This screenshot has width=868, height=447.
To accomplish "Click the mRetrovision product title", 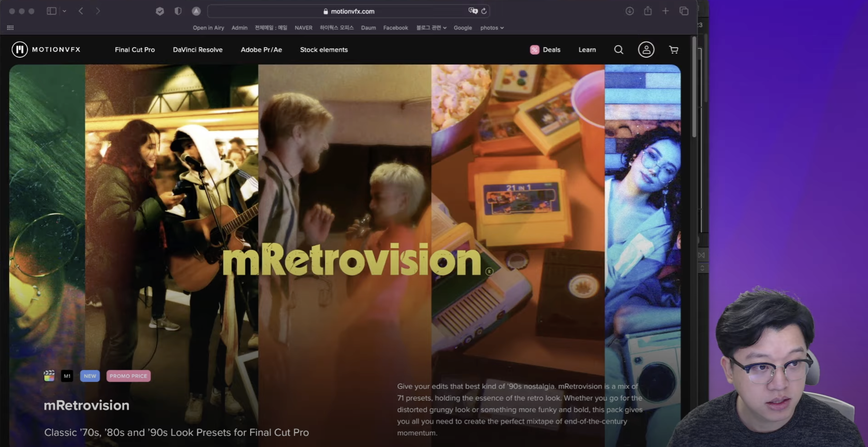I will tap(87, 405).
